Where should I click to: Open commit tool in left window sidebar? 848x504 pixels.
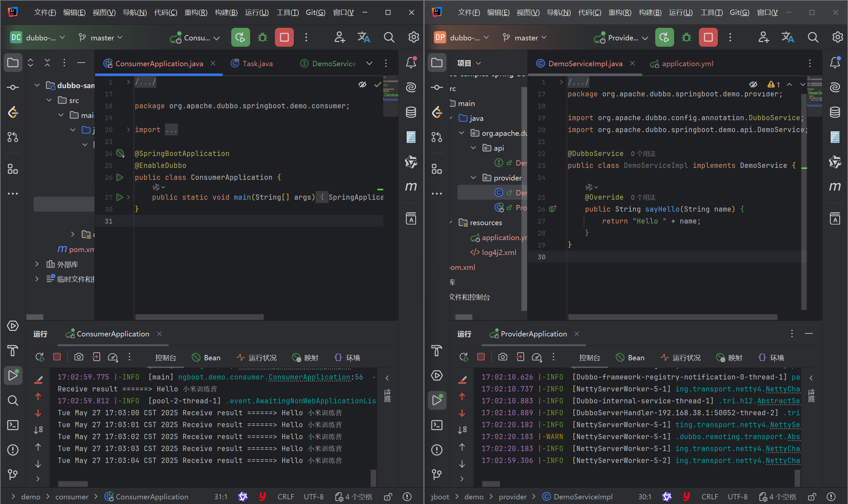(x=13, y=88)
